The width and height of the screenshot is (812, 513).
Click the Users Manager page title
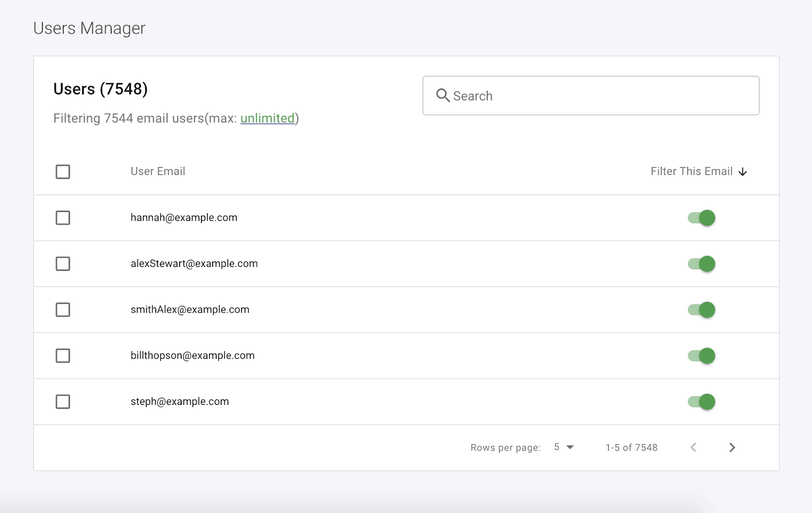point(89,28)
